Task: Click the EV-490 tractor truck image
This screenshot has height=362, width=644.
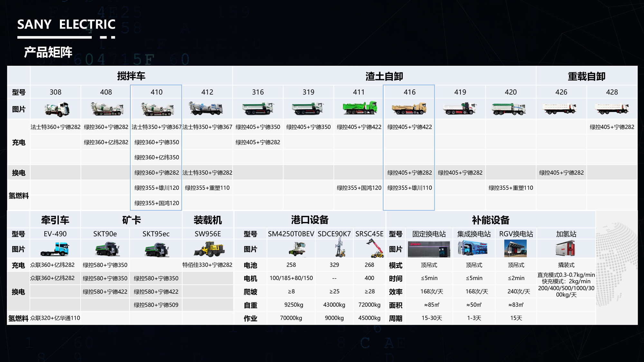Action: point(55,249)
